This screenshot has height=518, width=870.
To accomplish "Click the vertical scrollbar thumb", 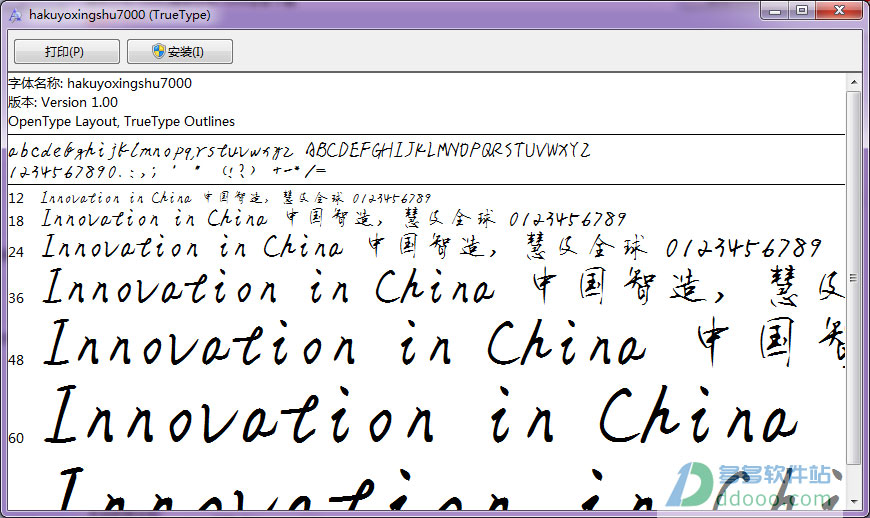I will pos(853,277).
